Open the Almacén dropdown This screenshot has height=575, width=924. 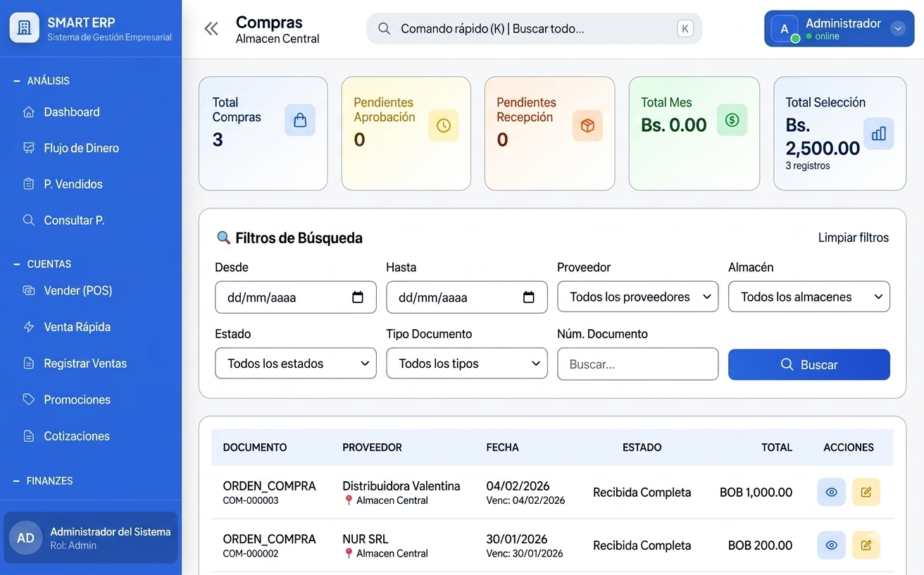point(808,297)
